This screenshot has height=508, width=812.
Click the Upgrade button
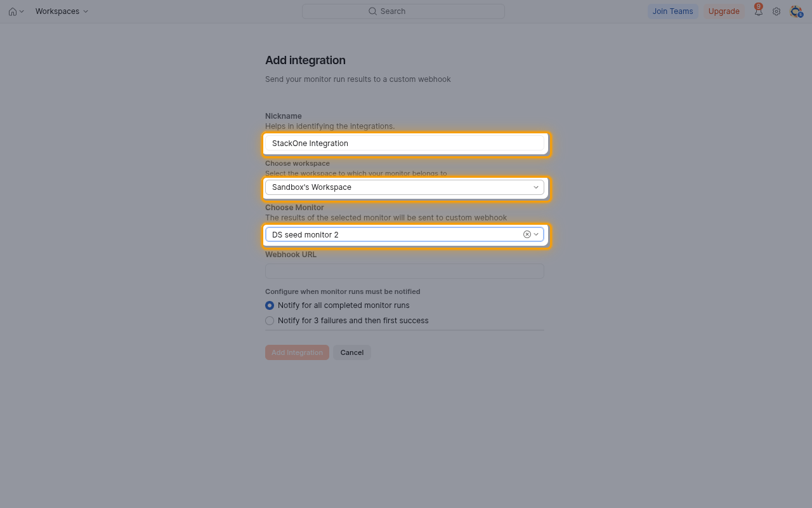coord(724,11)
